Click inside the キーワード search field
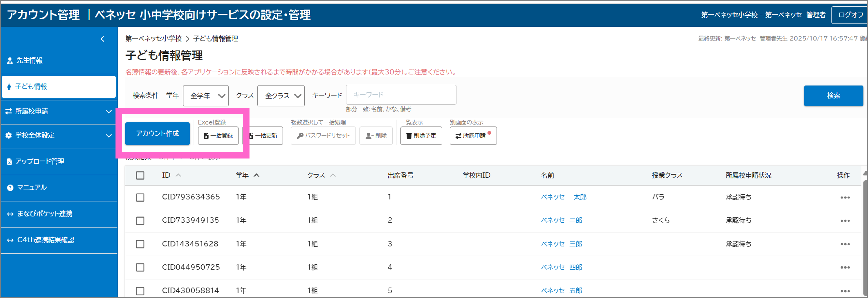The width and height of the screenshot is (868, 298). pyautogui.click(x=401, y=95)
